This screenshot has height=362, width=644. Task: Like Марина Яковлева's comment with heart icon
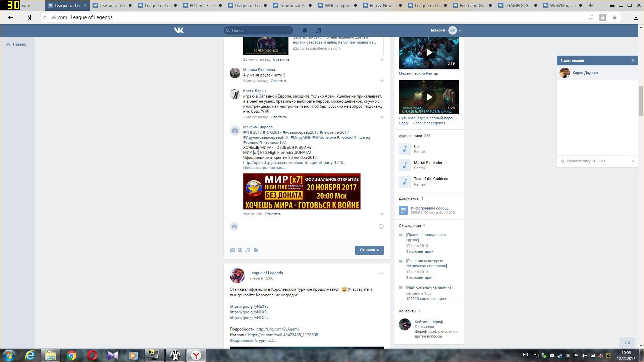coord(382,81)
